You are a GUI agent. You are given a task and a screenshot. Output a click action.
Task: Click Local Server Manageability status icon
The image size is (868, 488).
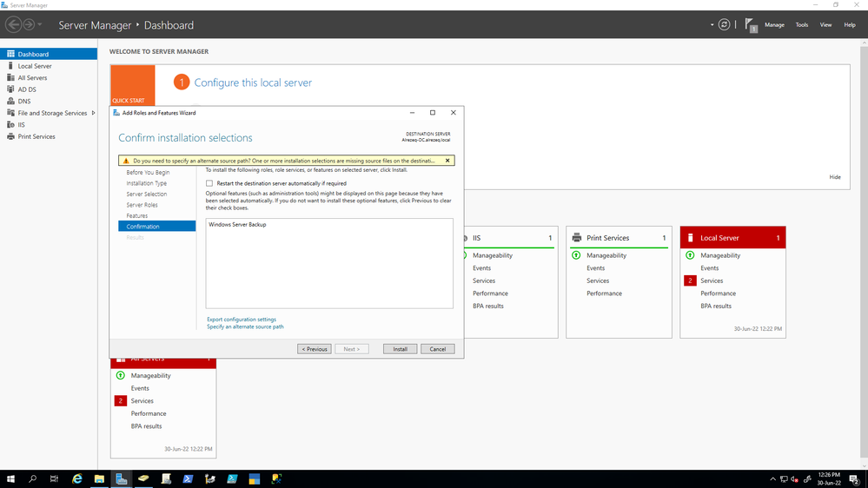pyautogui.click(x=690, y=255)
